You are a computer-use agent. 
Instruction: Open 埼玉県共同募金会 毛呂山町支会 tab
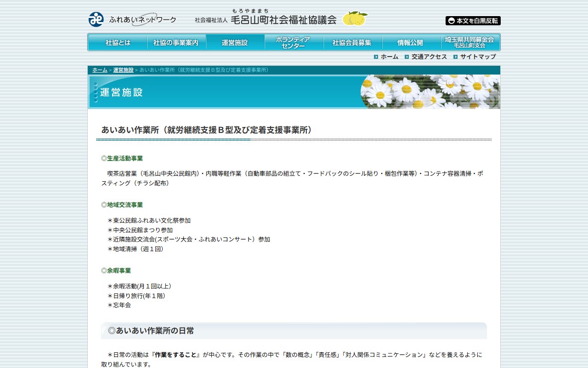click(x=470, y=42)
